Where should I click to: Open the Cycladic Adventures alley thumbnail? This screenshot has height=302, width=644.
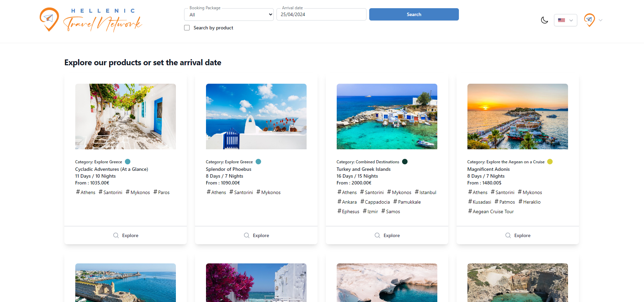(x=126, y=116)
